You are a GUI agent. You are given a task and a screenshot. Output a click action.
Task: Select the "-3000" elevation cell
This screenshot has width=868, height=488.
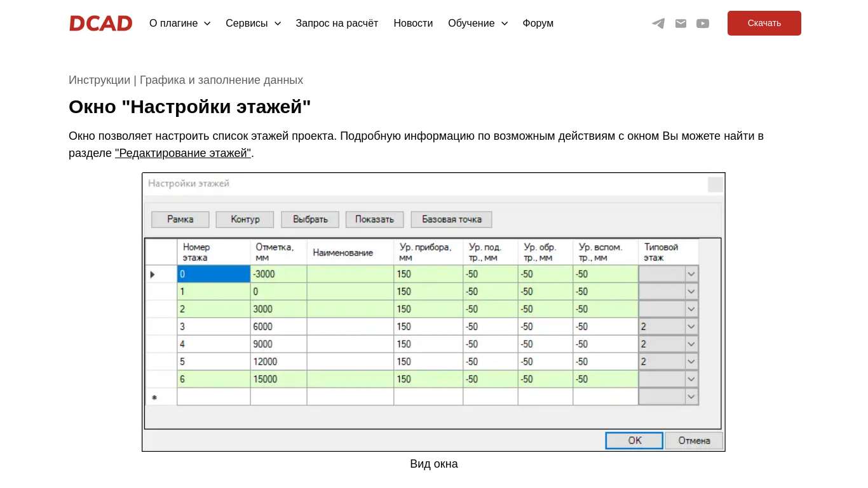278,274
